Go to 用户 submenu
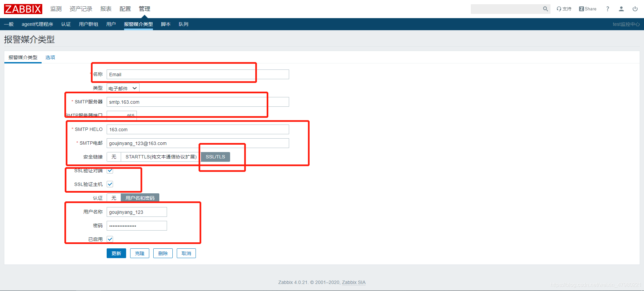The width and height of the screenshot is (644, 291). pyautogui.click(x=111, y=24)
